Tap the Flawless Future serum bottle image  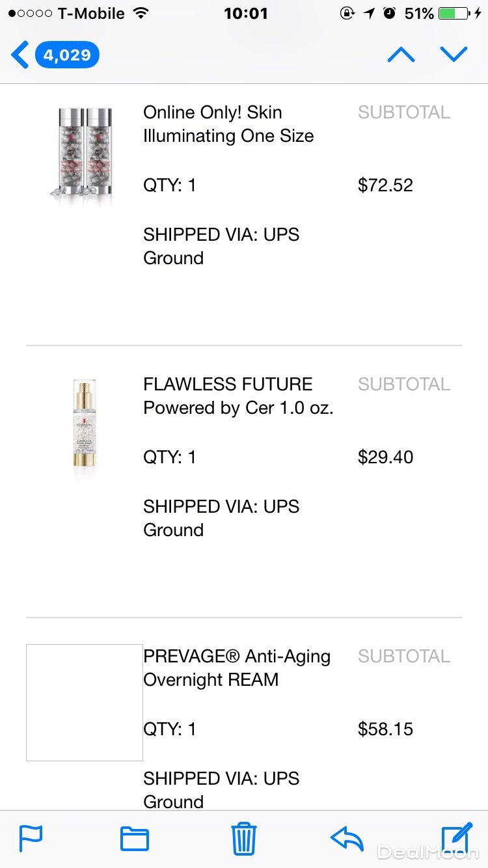pos(85,424)
